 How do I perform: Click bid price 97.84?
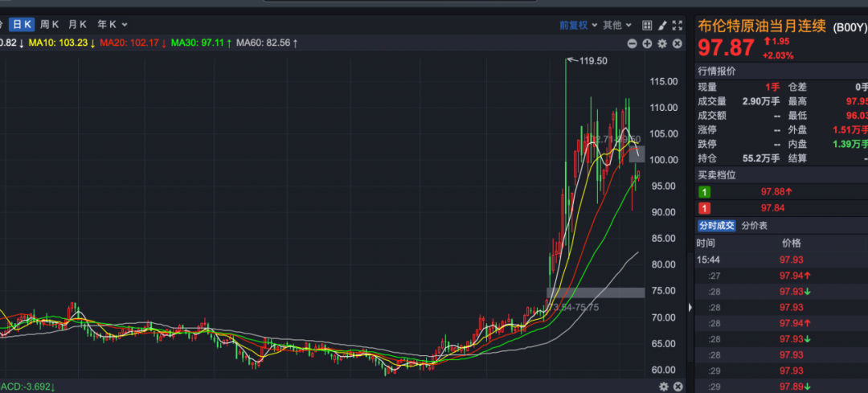point(773,208)
